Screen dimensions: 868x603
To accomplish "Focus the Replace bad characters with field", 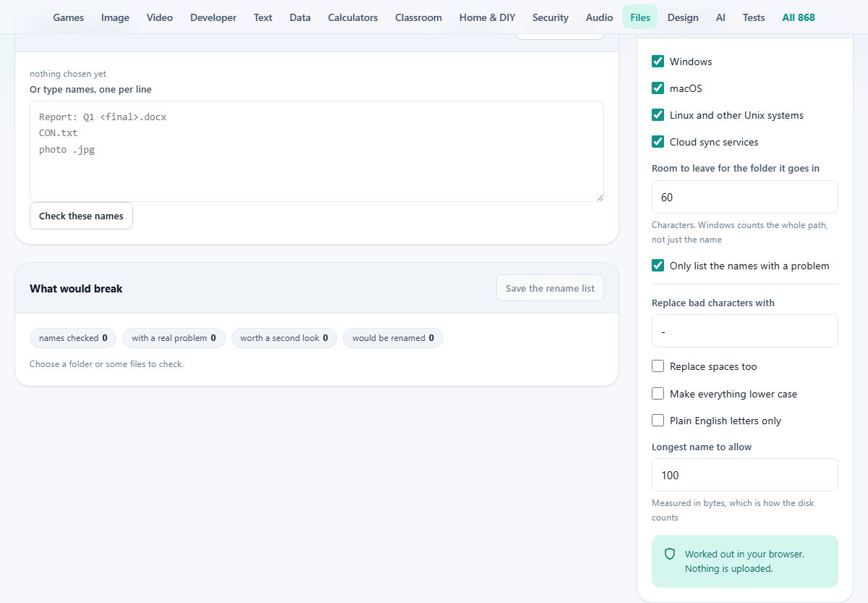I will pos(745,331).
